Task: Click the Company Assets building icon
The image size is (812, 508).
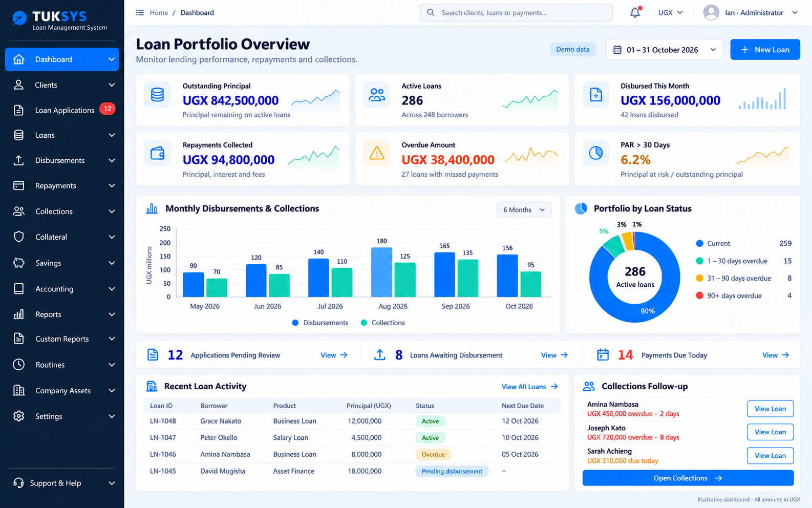Action: point(19,390)
